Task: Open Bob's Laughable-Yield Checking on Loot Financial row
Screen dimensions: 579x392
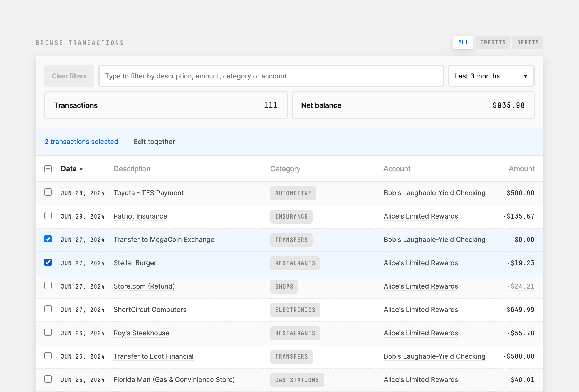Action: pos(435,356)
